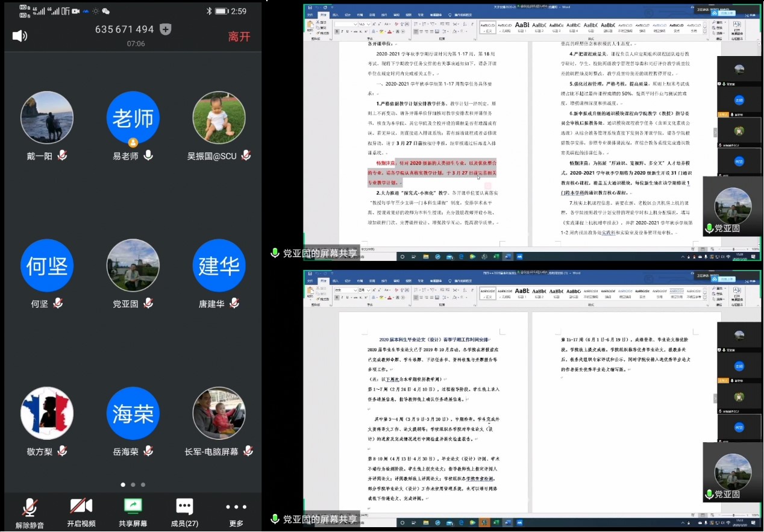The width and height of the screenshot is (764, 532).
Task: Unmute yourself with the 解除静音 control
Action: (30, 512)
